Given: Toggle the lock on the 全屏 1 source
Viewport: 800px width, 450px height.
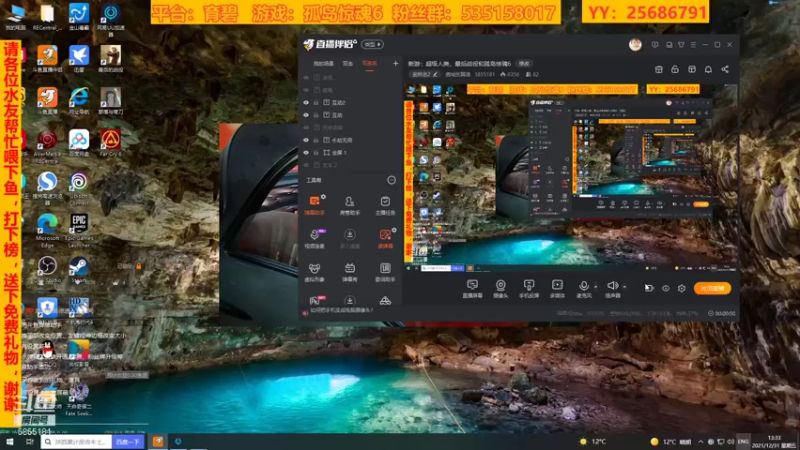Looking at the screenshot, I should coord(316,153).
